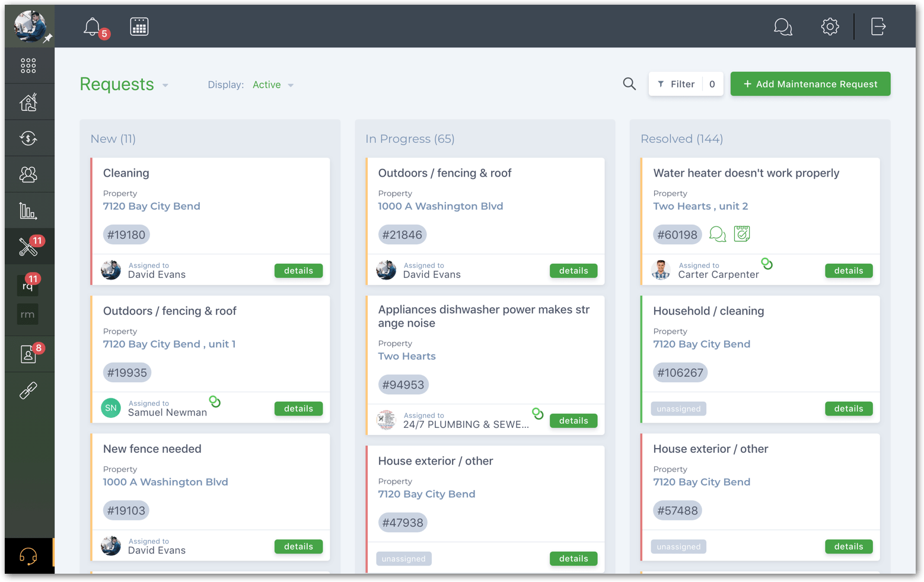
Task: Open the calendar icon in the top bar
Action: point(139,26)
